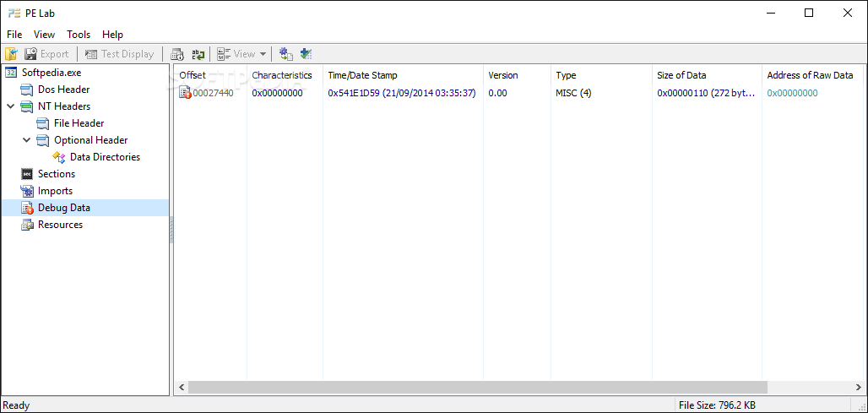Click Size of Data value 0x00000110
868x413 pixels.
point(707,93)
